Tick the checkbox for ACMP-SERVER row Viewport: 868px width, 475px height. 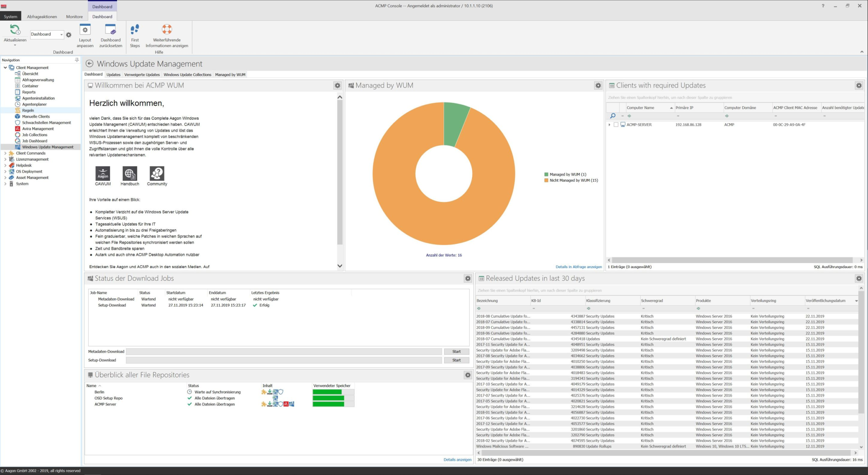coord(616,125)
